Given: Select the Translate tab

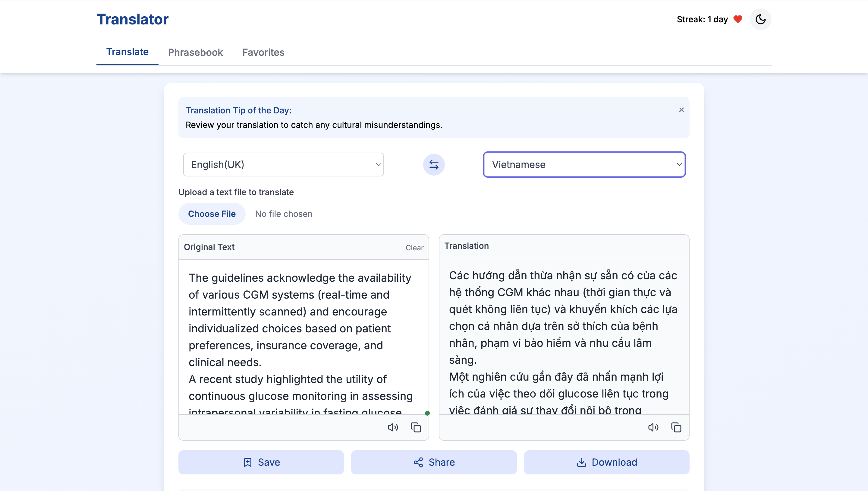Looking at the screenshot, I should (x=127, y=52).
